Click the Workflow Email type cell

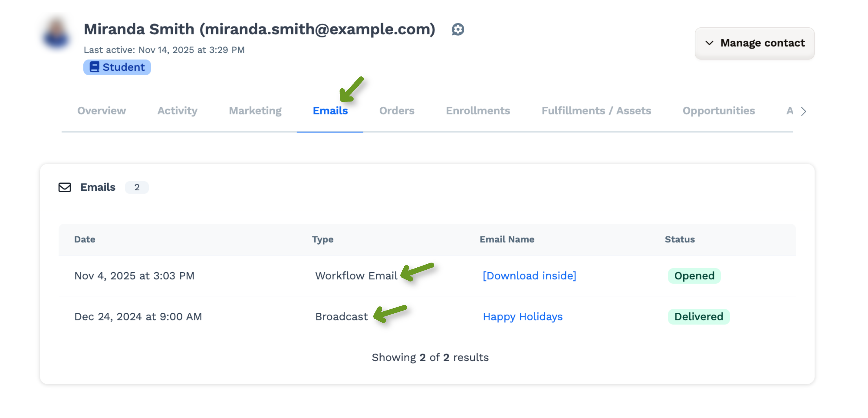(356, 276)
